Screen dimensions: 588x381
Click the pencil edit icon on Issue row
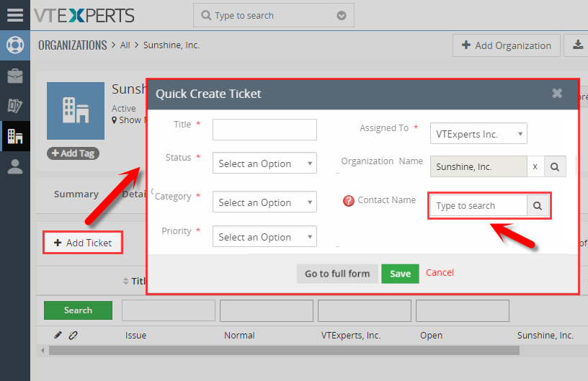point(58,335)
